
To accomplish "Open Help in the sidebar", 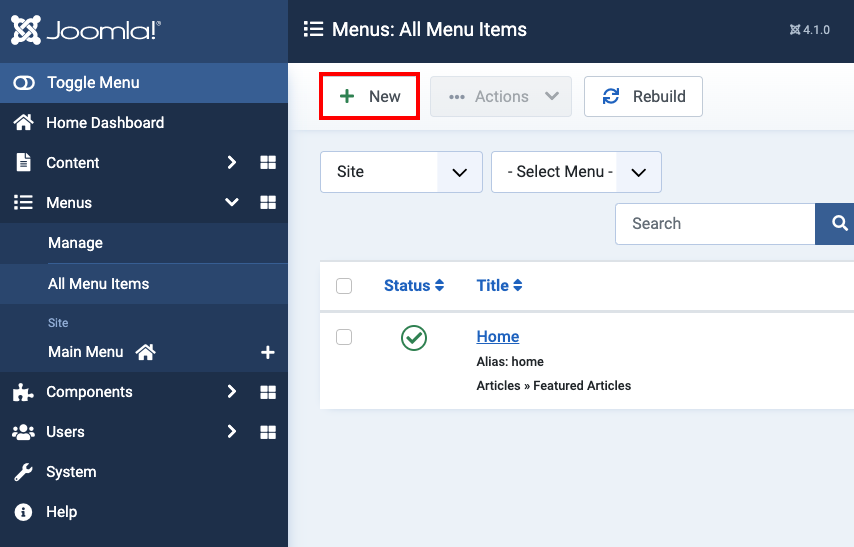I will coord(62,512).
